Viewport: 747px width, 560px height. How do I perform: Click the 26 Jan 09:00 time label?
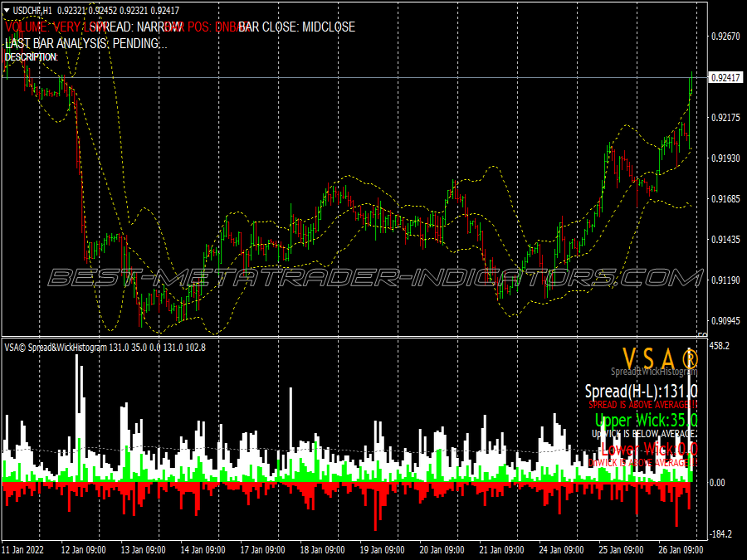pos(681,549)
